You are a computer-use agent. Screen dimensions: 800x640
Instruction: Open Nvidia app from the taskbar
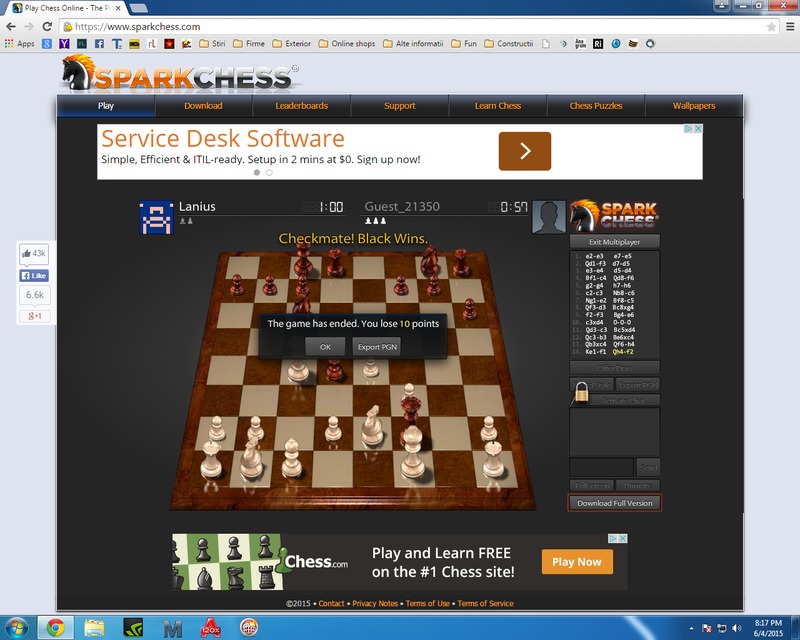[x=133, y=628]
